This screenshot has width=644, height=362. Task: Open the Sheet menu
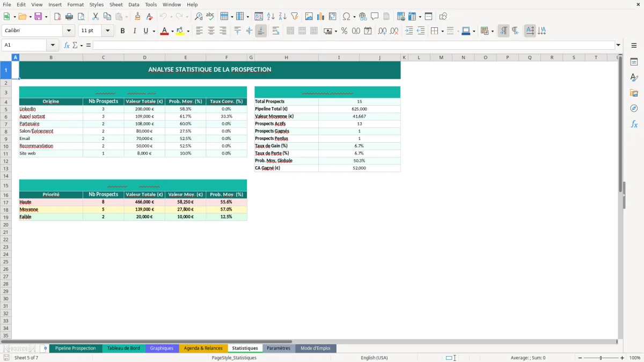(116, 4)
